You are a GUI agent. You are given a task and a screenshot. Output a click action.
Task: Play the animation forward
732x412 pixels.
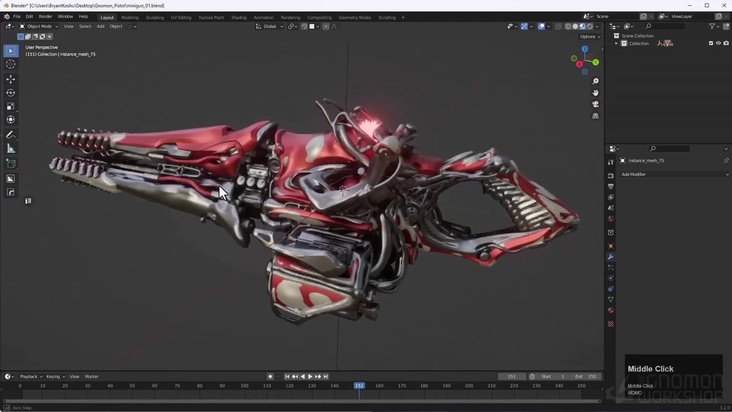pyautogui.click(x=310, y=377)
